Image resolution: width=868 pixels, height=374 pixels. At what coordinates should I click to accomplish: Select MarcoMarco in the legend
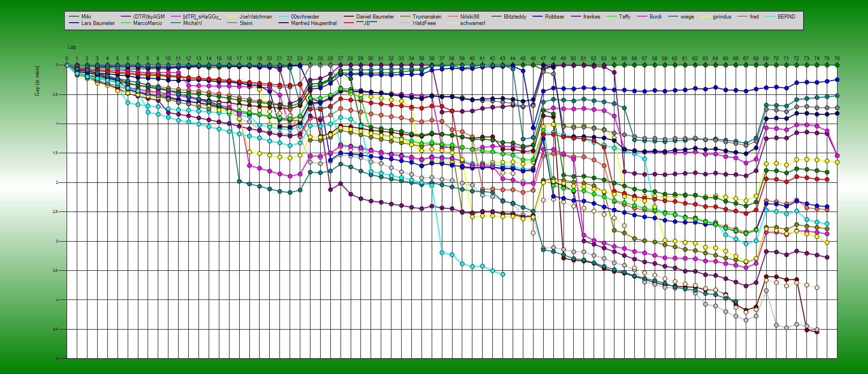click(x=148, y=23)
